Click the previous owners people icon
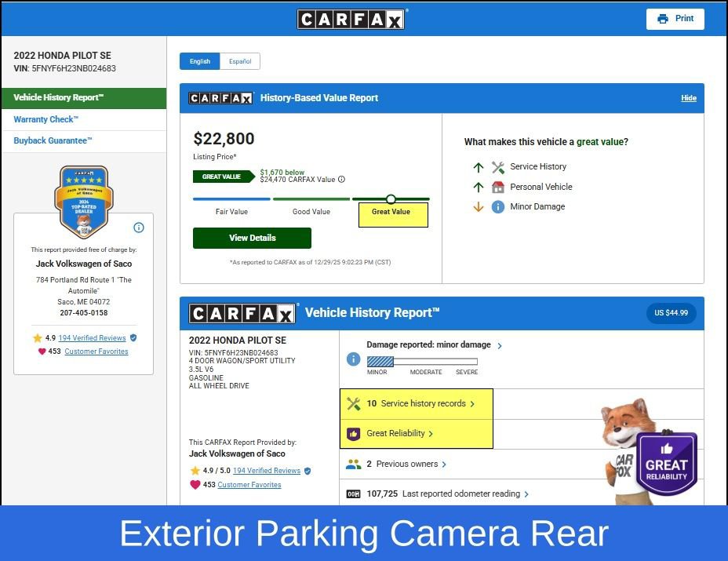The height and width of the screenshot is (561, 728). [353, 464]
